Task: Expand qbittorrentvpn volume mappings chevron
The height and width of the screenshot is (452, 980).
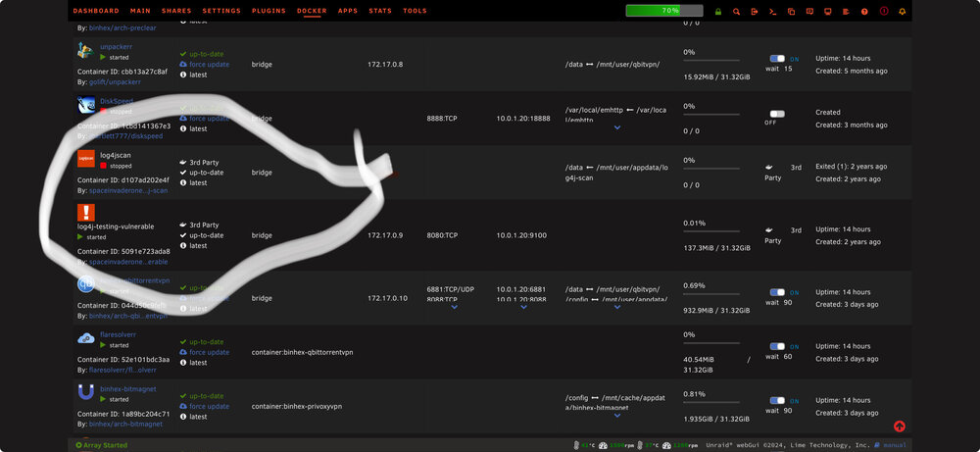Action: 616,307
